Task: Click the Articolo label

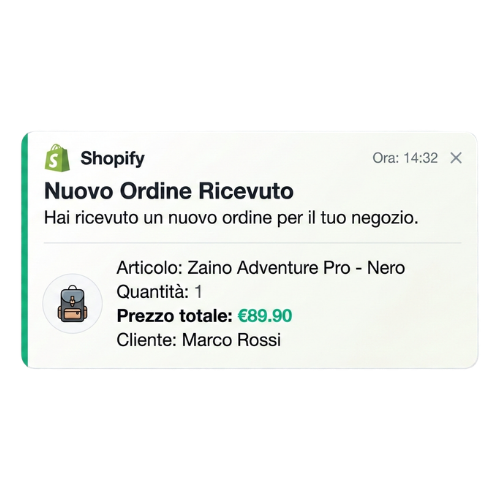Action: [x=150, y=268]
